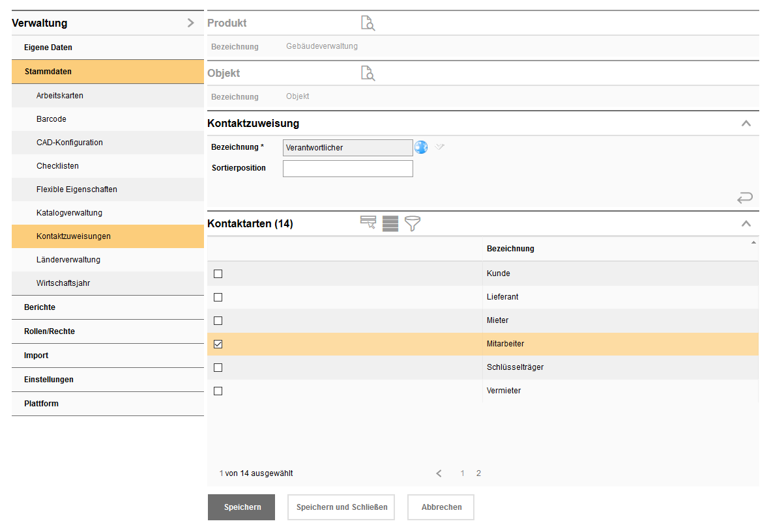Click the row selection icon in Kontaktarten
This screenshot has height=532, width=771.
pyautogui.click(x=368, y=223)
